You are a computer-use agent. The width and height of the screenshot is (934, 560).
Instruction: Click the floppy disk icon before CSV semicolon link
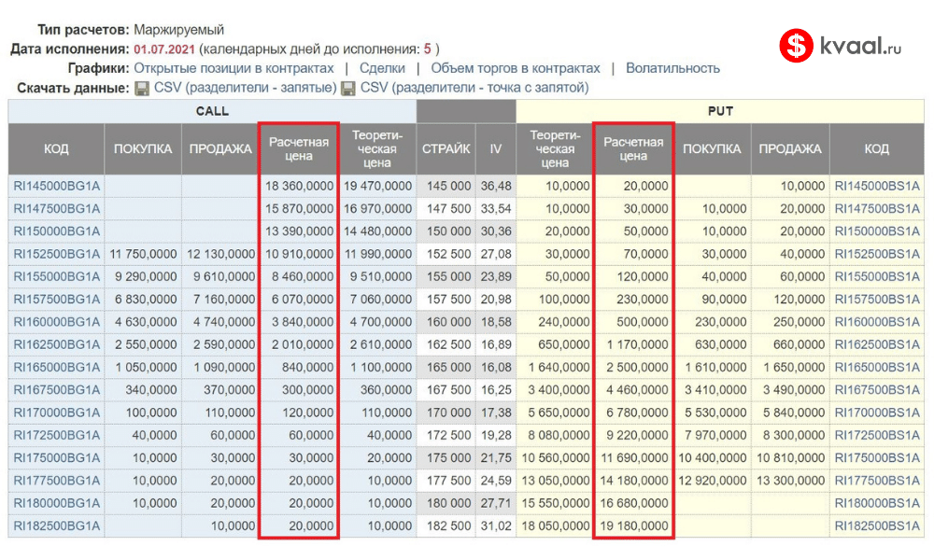(x=348, y=88)
